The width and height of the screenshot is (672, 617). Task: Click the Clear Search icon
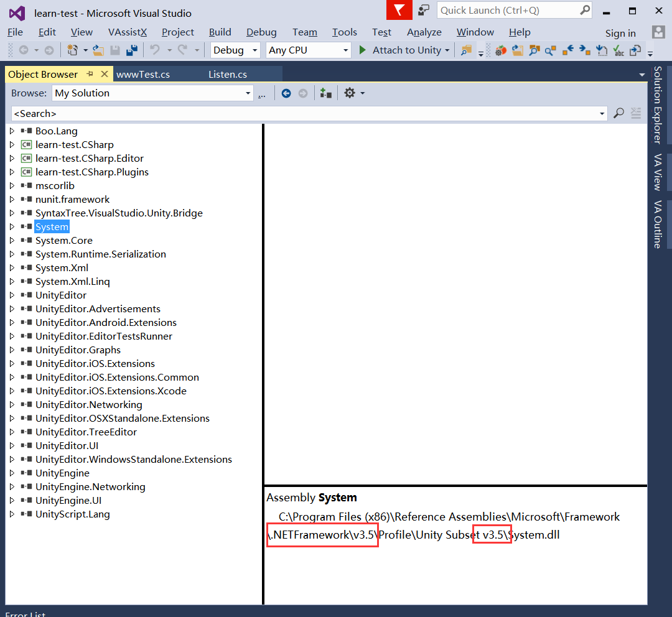(x=636, y=113)
